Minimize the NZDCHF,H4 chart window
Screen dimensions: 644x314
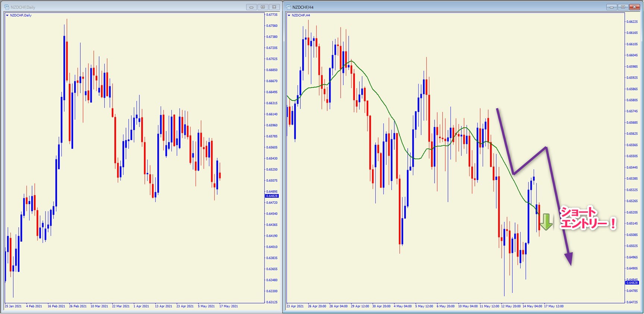point(612,7)
